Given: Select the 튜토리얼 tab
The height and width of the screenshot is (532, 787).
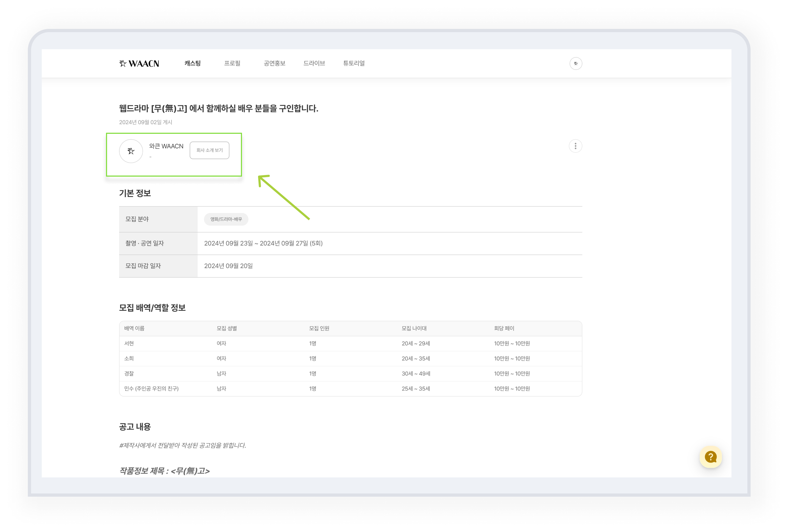Looking at the screenshot, I should pos(354,63).
